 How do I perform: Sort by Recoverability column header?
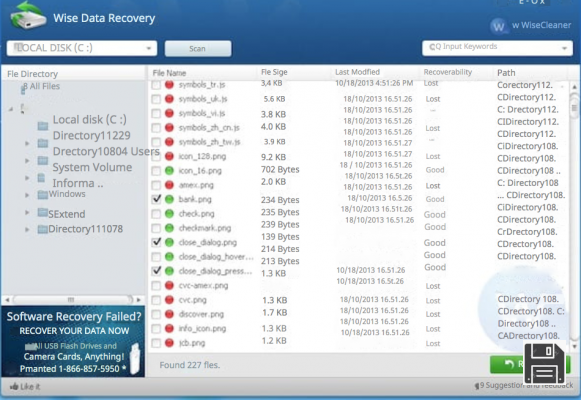(448, 72)
